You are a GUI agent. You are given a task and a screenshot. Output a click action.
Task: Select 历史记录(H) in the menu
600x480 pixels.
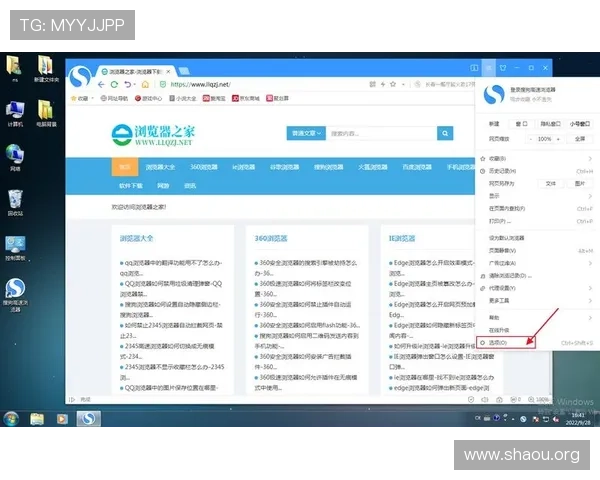pyautogui.click(x=502, y=171)
